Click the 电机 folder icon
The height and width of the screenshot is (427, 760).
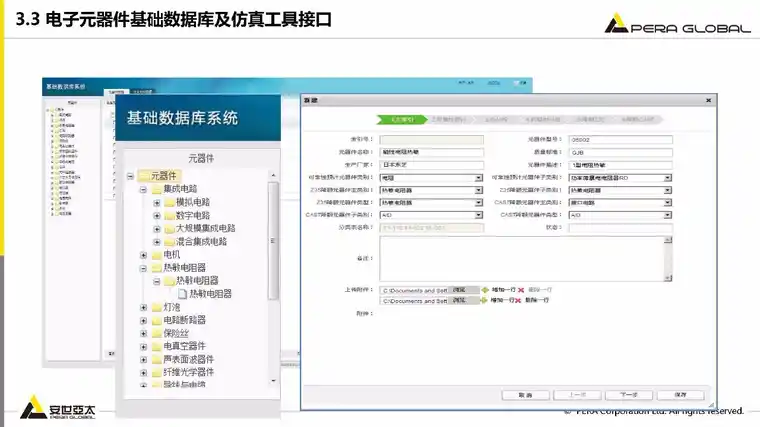coord(156,255)
